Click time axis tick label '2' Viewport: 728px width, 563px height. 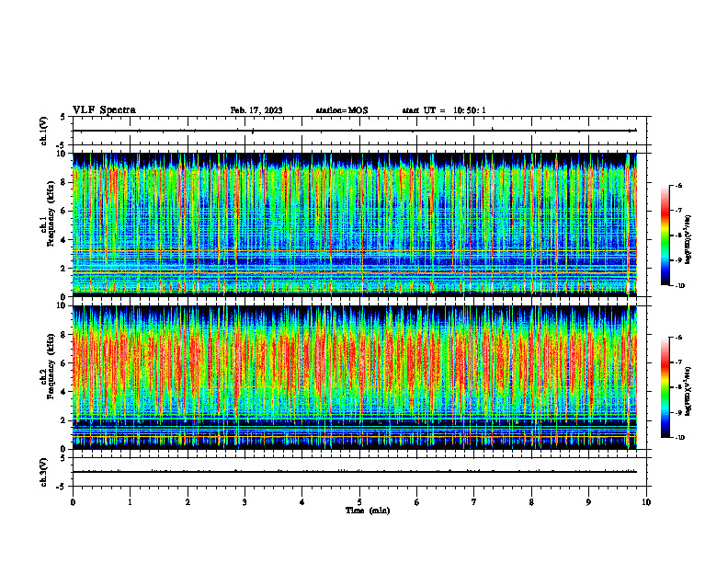pos(188,502)
